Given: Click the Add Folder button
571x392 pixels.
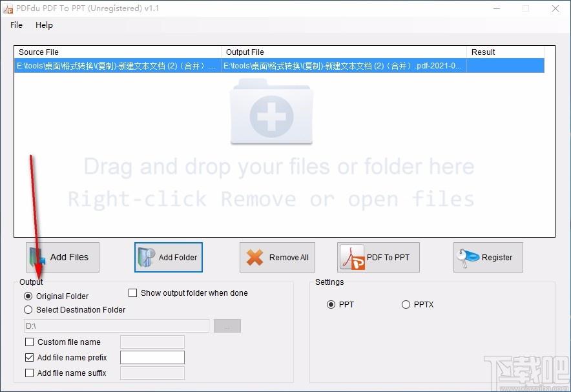Looking at the screenshot, I should coord(168,257).
